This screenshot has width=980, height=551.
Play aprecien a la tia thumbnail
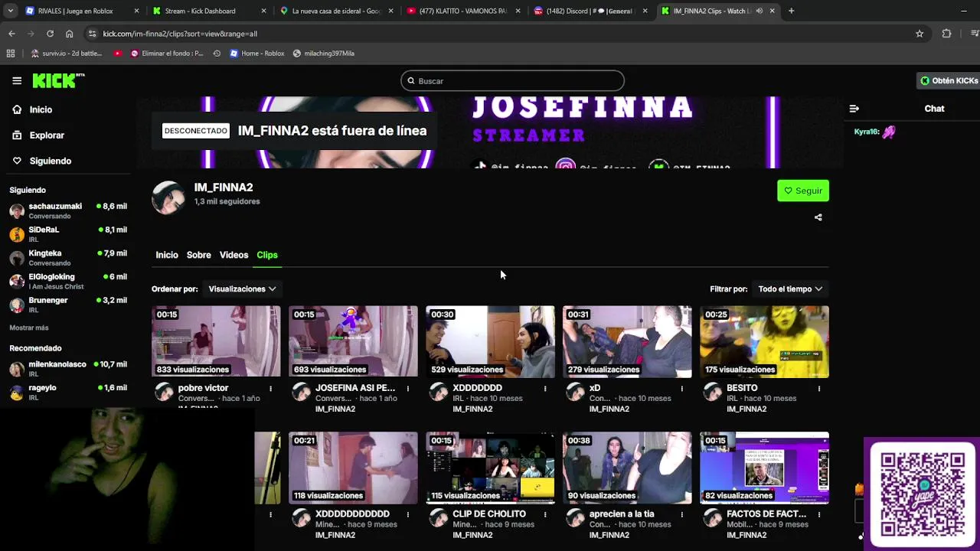[627, 468]
